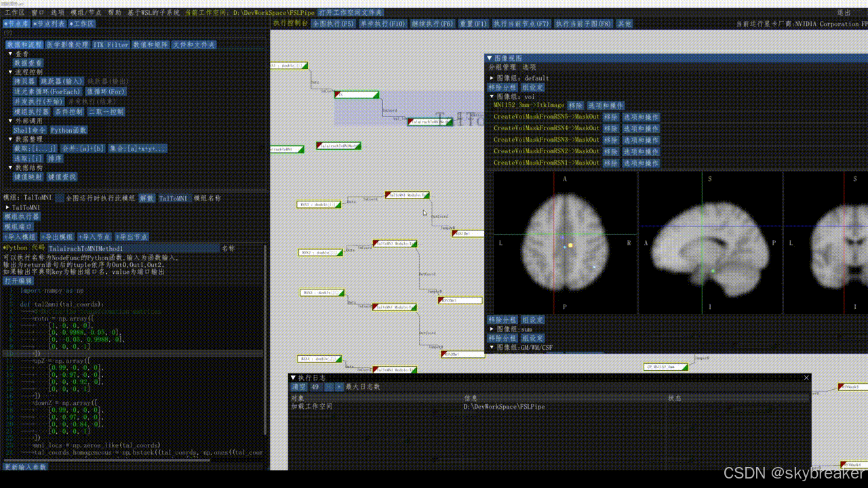Screen dimensions: 868x488
Task: Expand the TalToMNI tree node
Action: [x=7, y=207]
